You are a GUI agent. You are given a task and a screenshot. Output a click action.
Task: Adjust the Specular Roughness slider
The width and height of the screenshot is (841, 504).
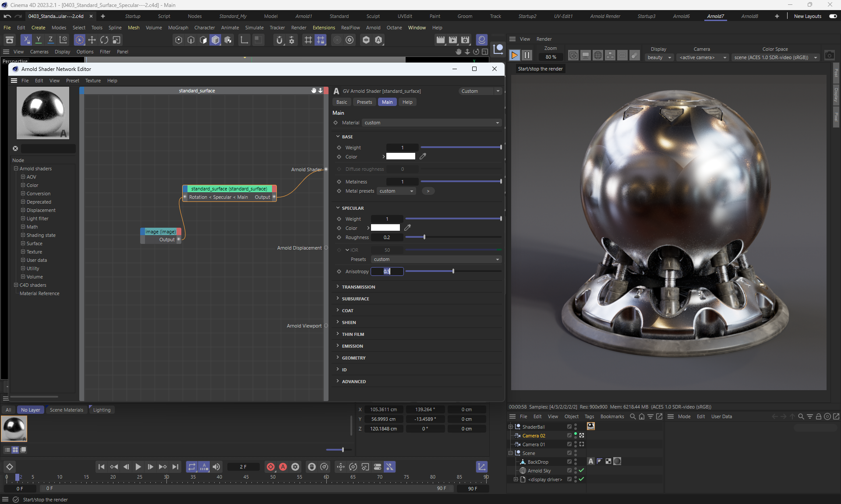click(424, 237)
